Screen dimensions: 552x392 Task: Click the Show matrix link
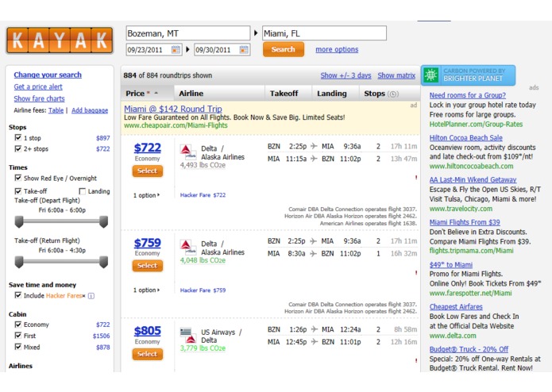point(396,75)
